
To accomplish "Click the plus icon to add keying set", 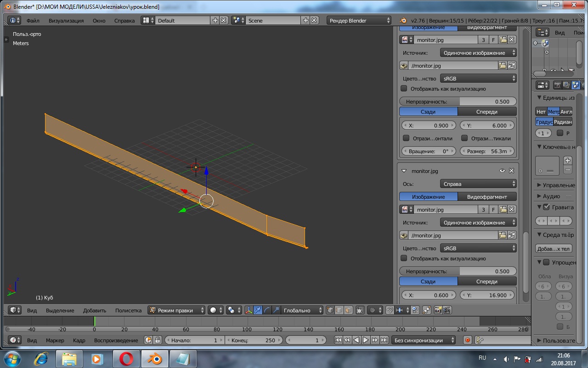I will click(568, 161).
